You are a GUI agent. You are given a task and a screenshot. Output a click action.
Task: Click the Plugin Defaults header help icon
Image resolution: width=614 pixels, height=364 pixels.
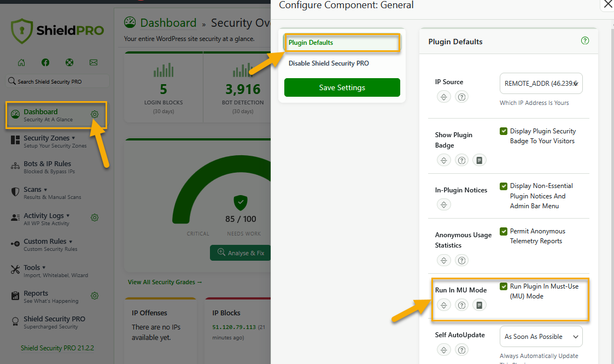coord(584,40)
